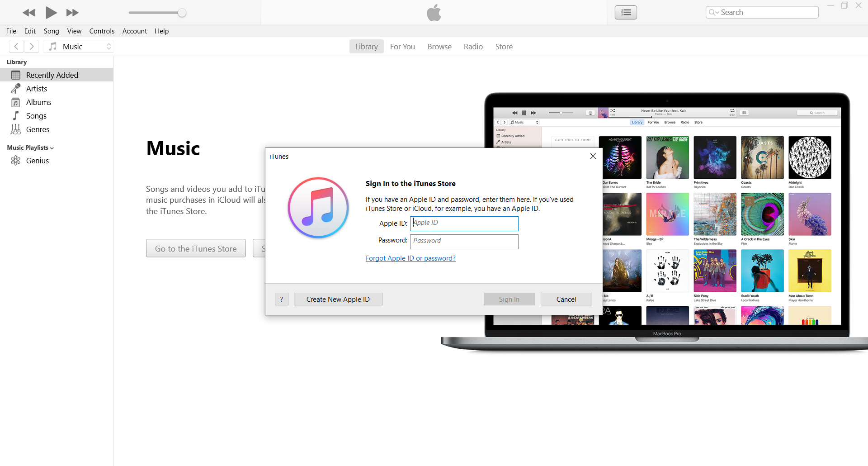Click the question mark help button

(281, 299)
